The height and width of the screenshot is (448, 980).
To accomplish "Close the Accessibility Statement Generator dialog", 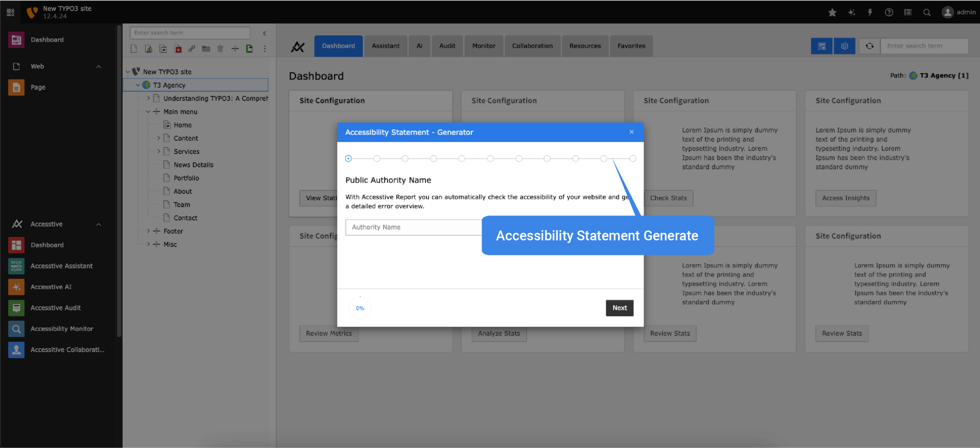I will (x=632, y=132).
